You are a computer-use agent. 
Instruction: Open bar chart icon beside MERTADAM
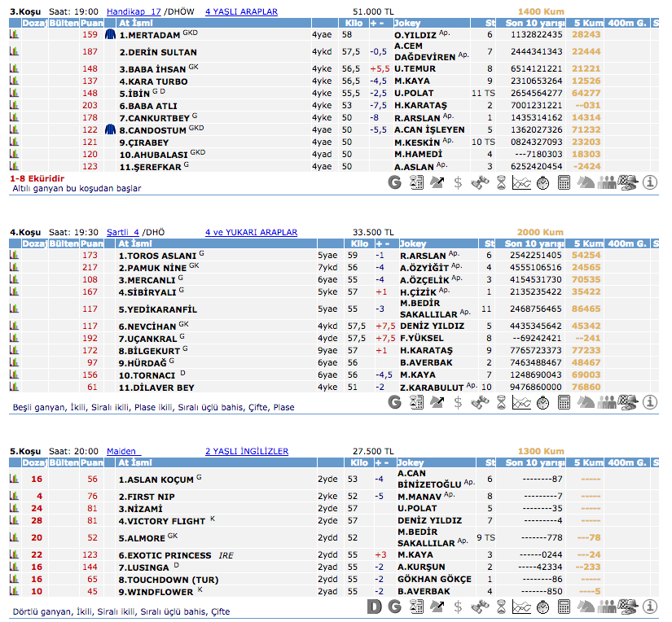[14, 35]
